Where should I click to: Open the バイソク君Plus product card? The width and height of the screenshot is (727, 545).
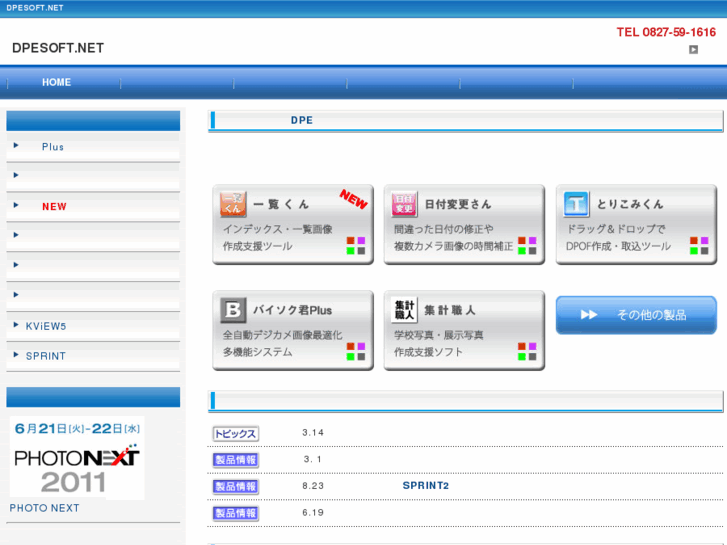[293, 330]
